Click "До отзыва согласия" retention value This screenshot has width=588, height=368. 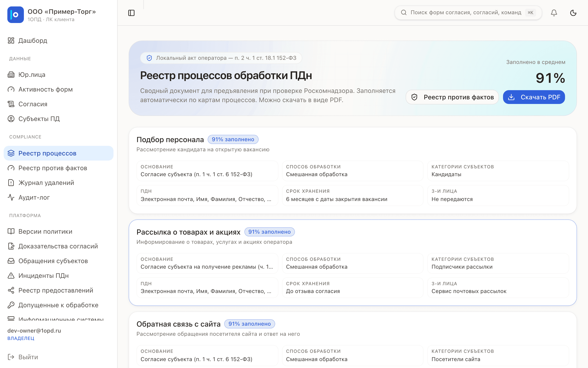coord(313,291)
